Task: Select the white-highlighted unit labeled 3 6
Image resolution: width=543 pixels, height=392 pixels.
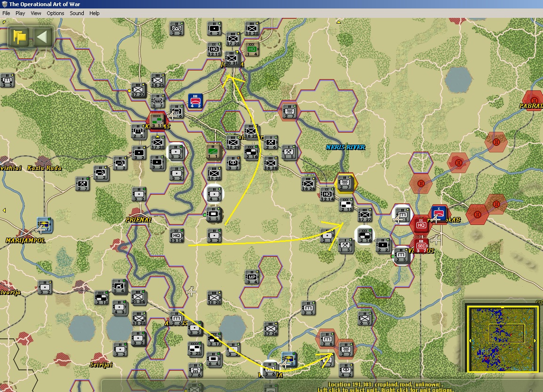Action: pyautogui.click(x=270, y=369)
